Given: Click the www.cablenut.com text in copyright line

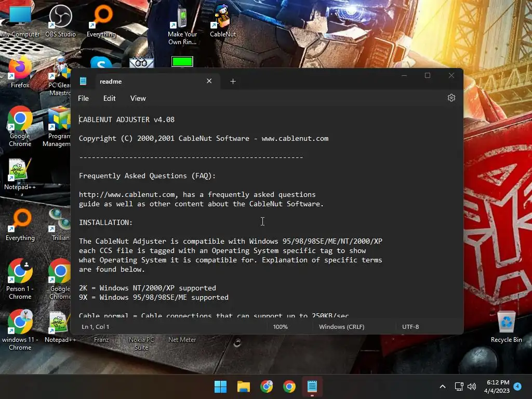Looking at the screenshot, I should coord(295,138).
